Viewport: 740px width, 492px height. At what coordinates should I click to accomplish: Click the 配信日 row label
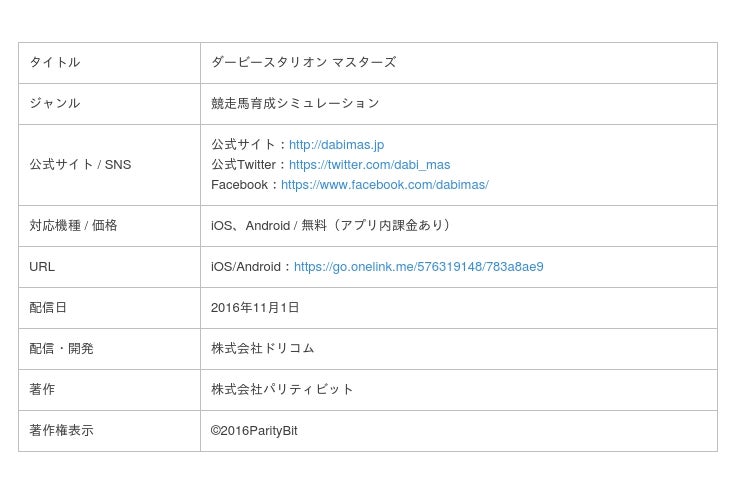click(48, 308)
